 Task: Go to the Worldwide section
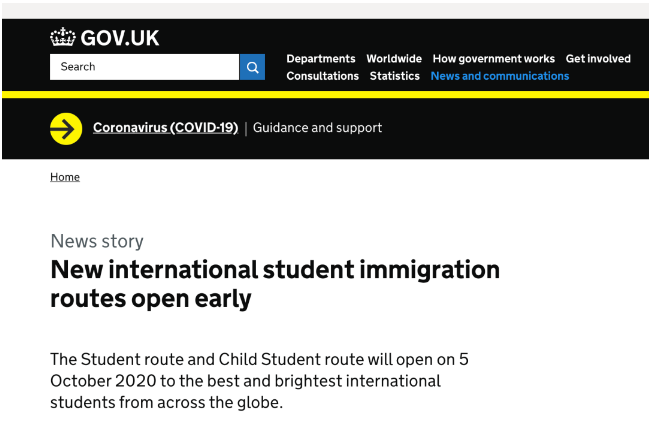click(x=393, y=59)
